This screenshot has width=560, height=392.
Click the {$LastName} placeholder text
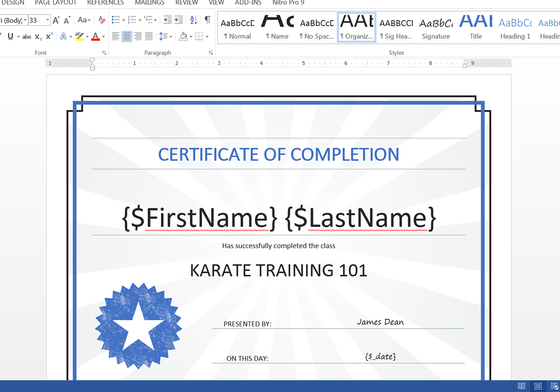click(x=360, y=218)
